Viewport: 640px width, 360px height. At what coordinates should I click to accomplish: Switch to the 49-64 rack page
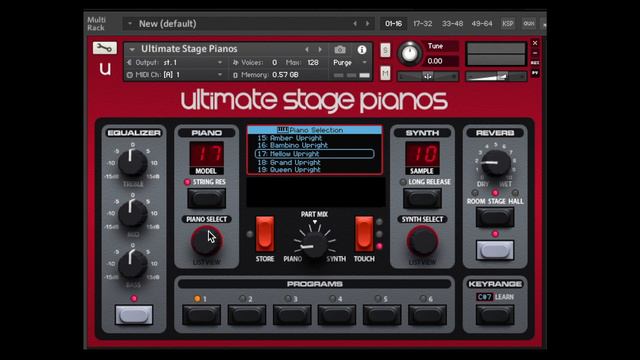click(482, 24)
